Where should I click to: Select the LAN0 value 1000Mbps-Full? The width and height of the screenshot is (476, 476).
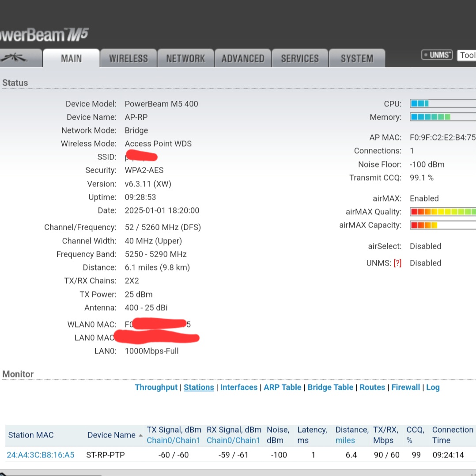pyautogui.click(x=151, y=351)
